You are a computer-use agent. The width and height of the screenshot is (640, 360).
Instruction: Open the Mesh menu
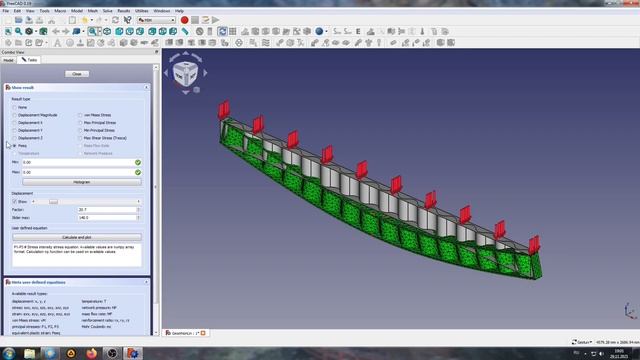[x=93, y=11]
